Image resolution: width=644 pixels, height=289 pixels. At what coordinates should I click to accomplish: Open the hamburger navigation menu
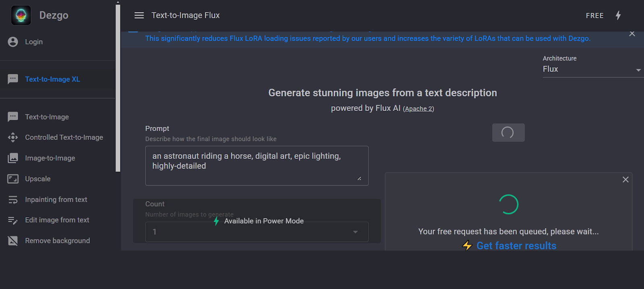coord(139,15)
